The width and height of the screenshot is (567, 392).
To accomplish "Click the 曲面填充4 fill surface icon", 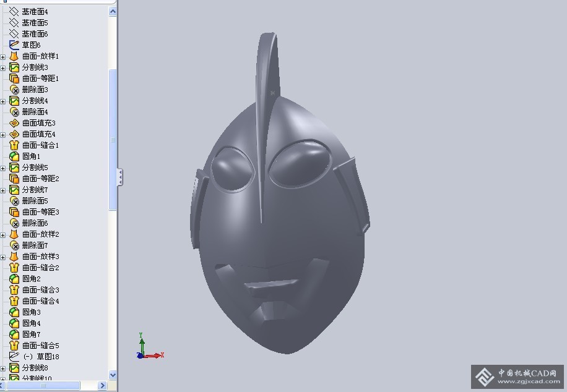I will pos(14,134).
